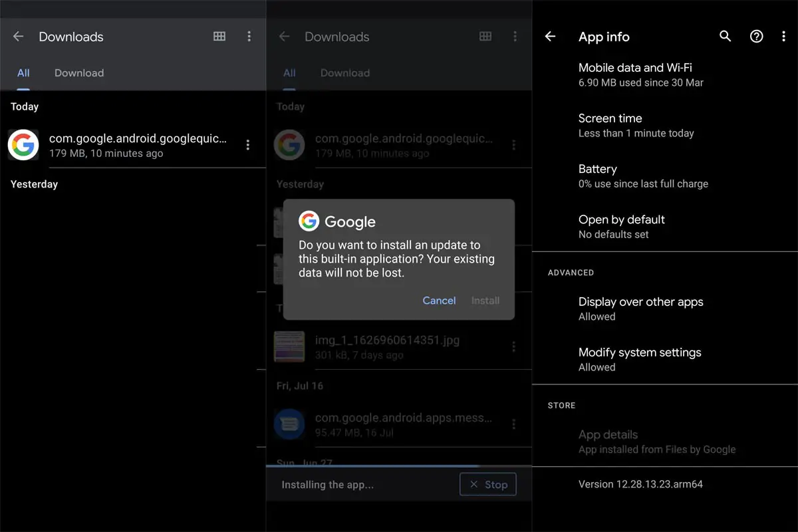Open more options for the 179 MB file, left screen

click(x=248, y=145)
